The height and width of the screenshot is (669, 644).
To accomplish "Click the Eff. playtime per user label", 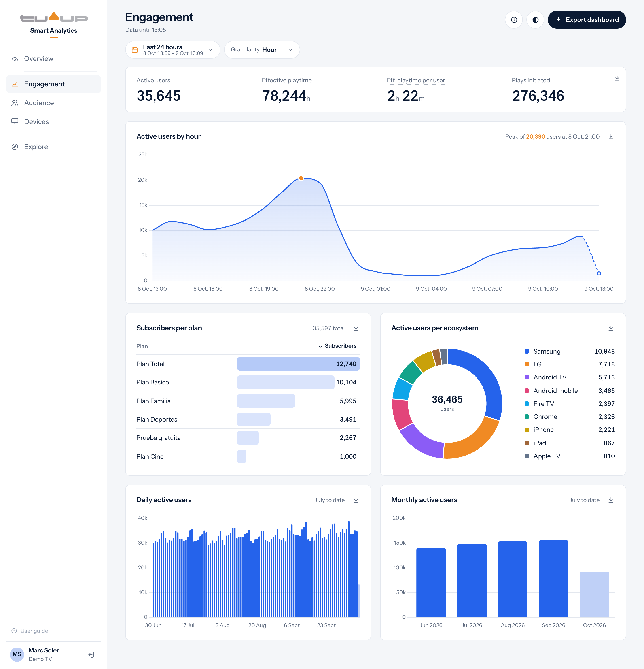I will click(415, 80).
